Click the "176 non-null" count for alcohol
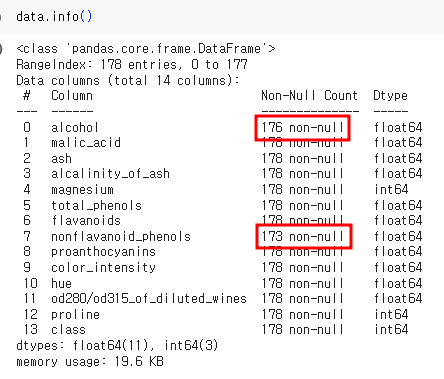Viewport: 444px width, 379px height. pyautogui.click(x=302, y=127)
